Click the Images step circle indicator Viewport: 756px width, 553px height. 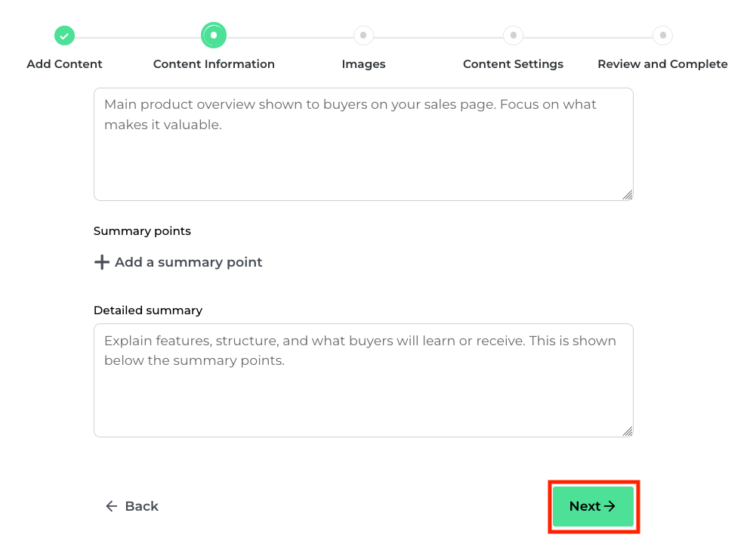tap(363, 36)
